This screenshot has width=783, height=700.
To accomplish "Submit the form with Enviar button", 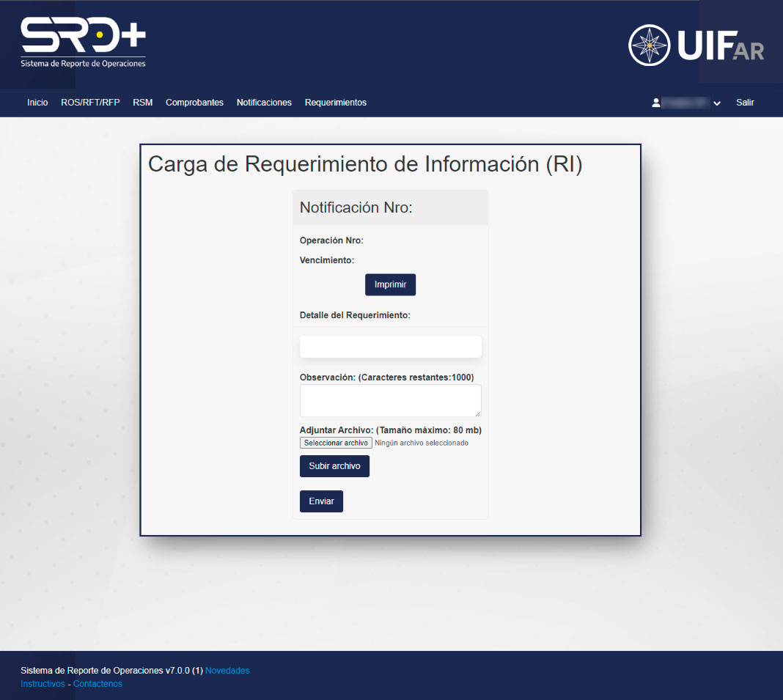I will 321,501.
